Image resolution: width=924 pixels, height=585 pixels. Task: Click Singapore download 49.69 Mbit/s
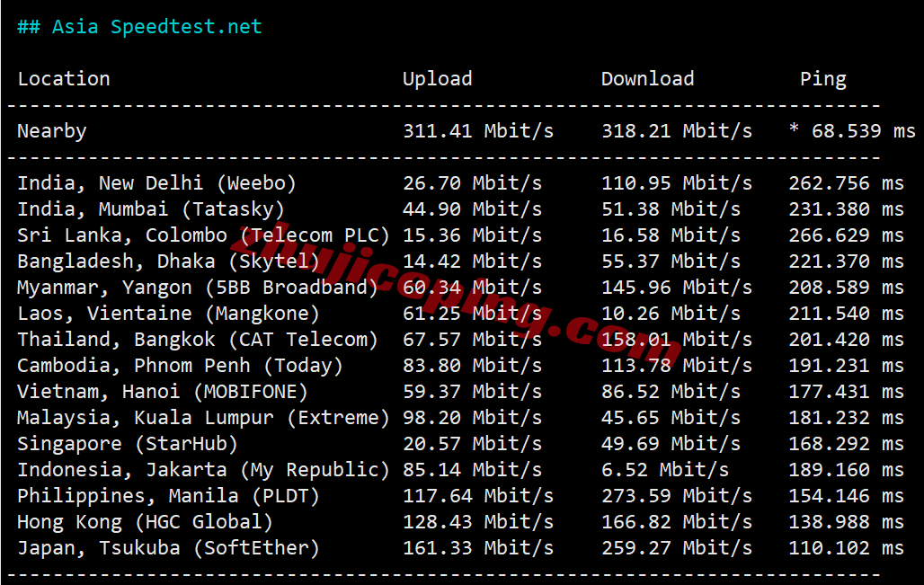671,444
